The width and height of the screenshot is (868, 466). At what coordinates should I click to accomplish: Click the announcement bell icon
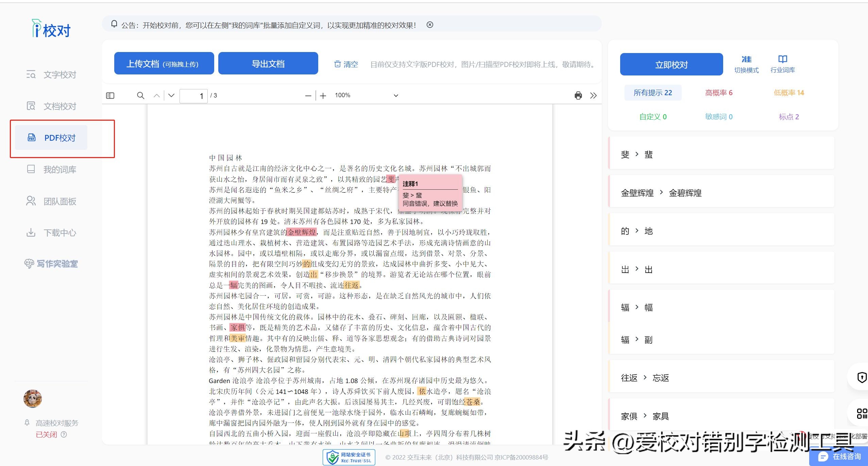click(114, 24)
